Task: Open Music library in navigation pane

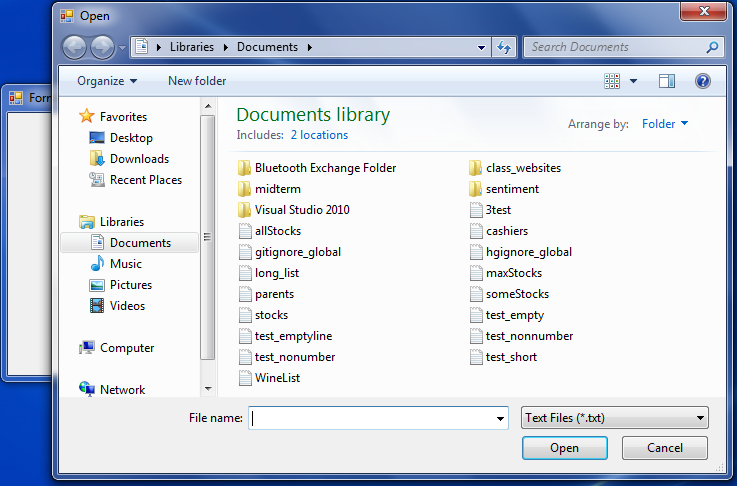Action: [116, 264]
